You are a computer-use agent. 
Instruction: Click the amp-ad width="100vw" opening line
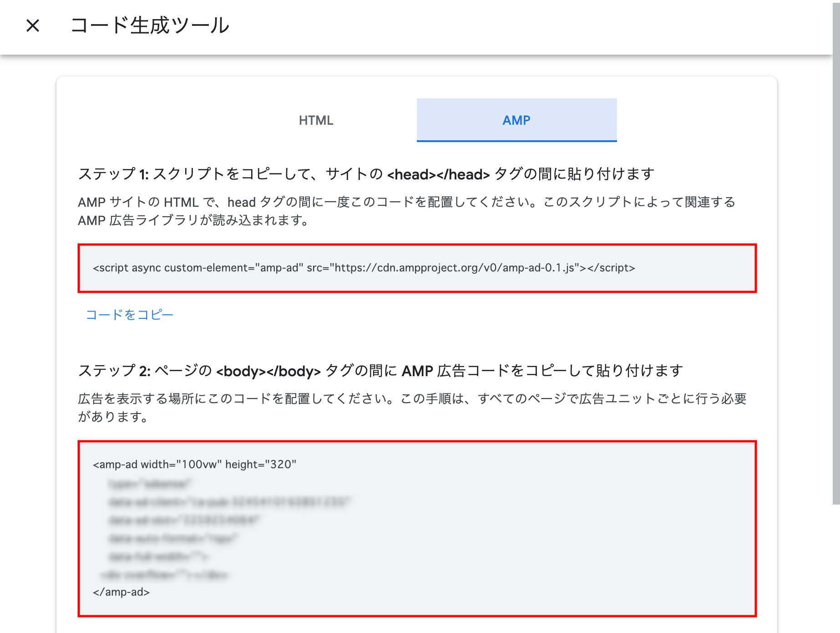pos(194,465)
